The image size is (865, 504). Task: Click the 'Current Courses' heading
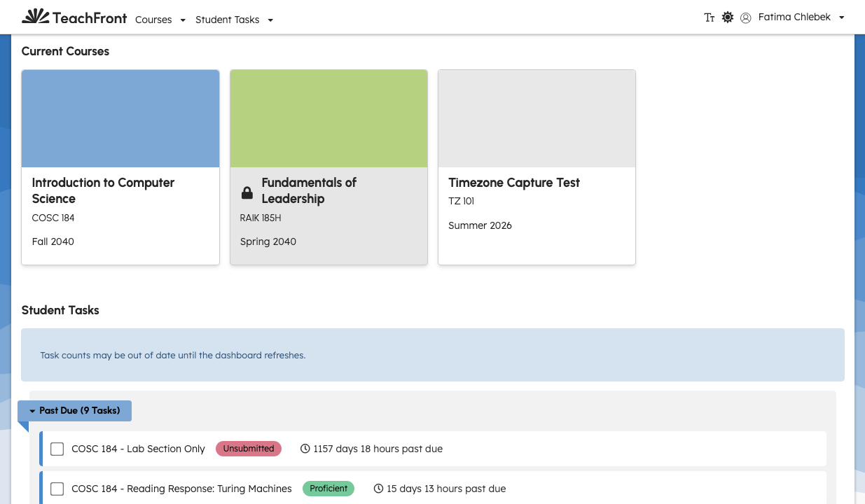point(65,51)
